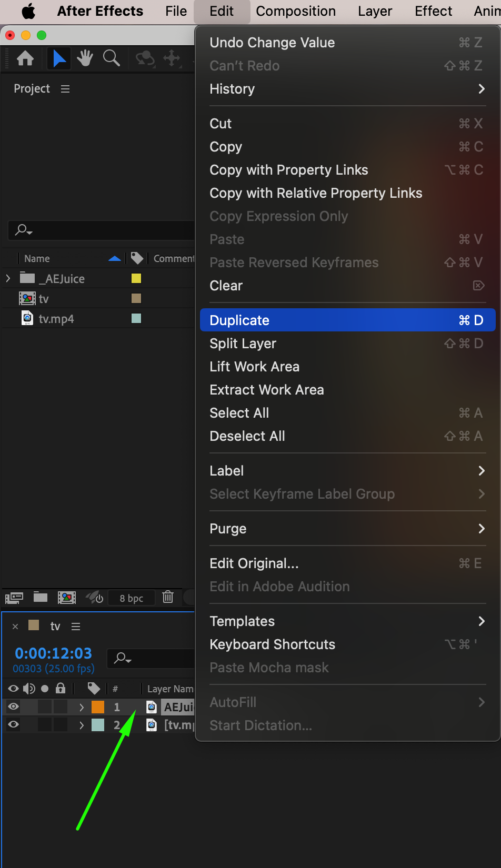
Task: Select the Hand tool
Action: click(x=85, y=58)
